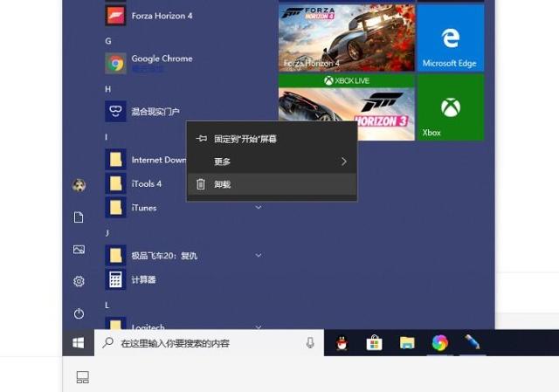The width and height of the screenshot is (559, 392).
Task: Open the Mixed Reality Portal app icon
Action: (x=115, y=112)
